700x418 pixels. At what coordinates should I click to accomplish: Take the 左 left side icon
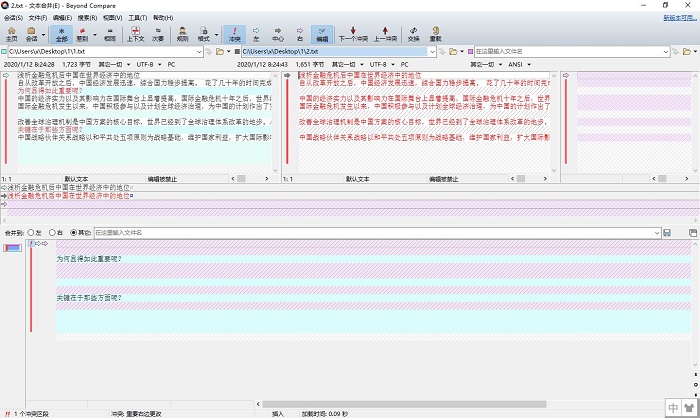(256, 34)
